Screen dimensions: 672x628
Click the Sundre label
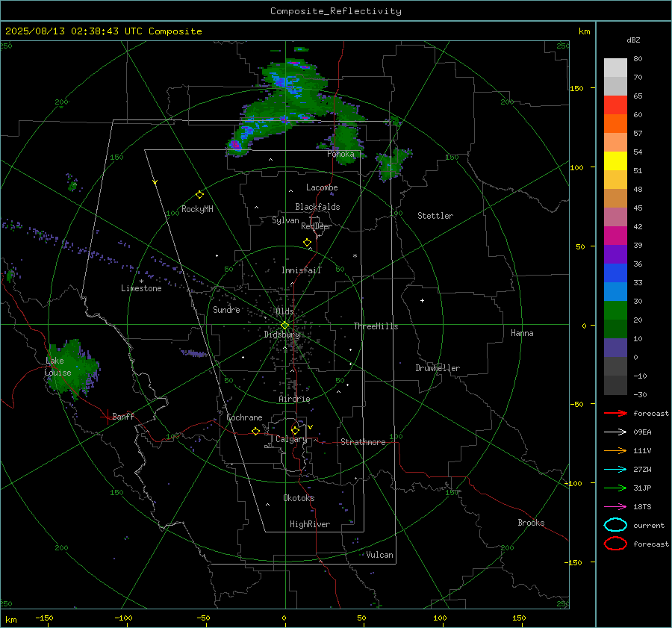coord(226,309)
